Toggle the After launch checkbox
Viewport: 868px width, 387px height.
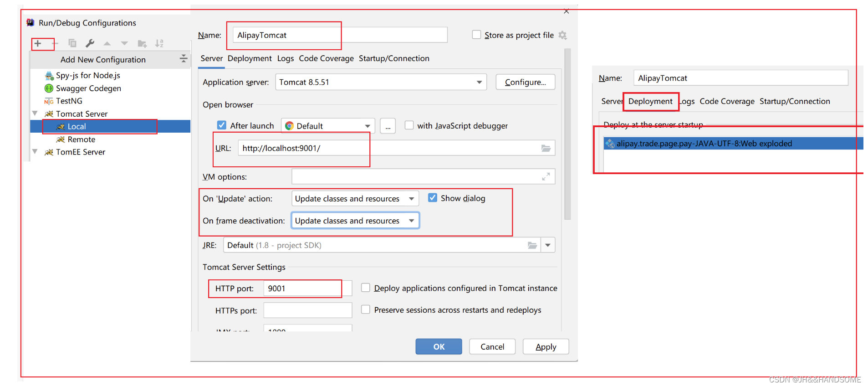tap(222, 125)
